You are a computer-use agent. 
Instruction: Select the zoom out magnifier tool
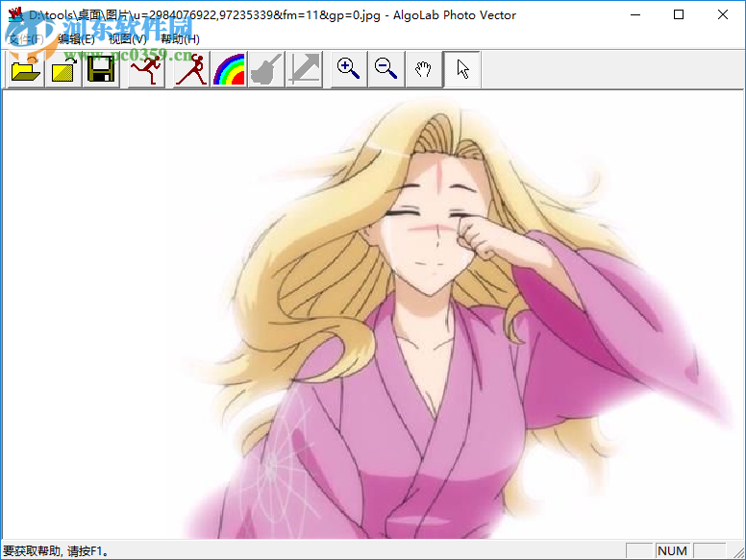coord(386,69)
